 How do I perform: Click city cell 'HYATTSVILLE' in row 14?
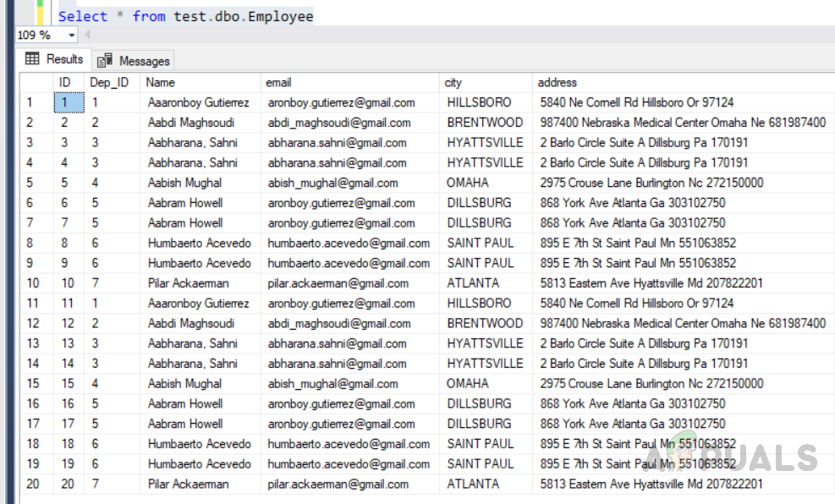485,364
